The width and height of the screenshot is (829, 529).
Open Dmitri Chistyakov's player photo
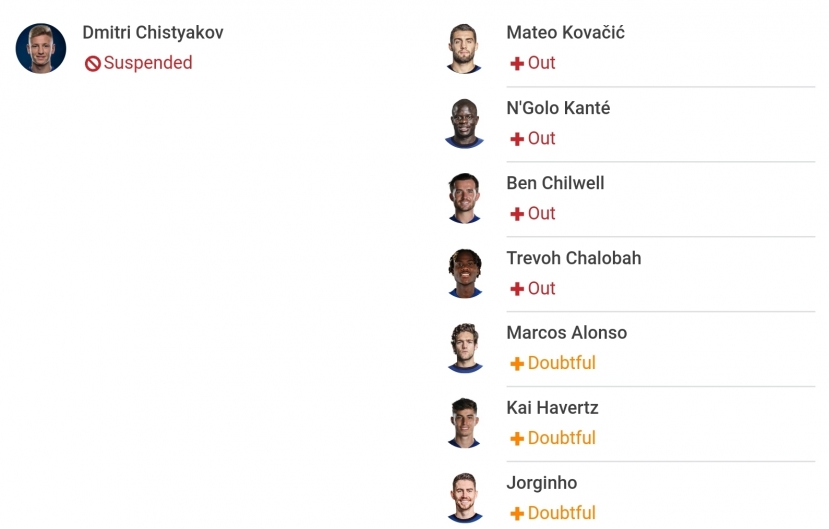point(41,48)
